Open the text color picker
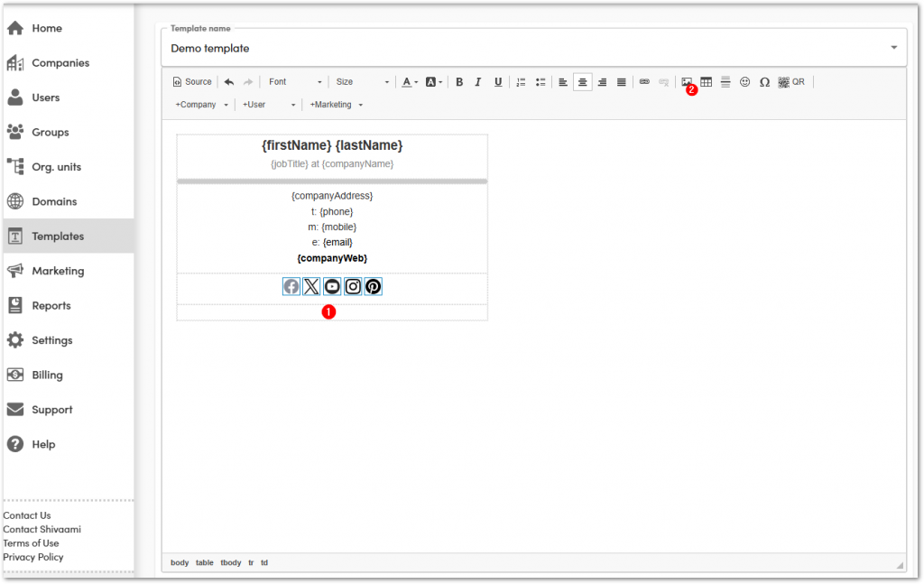 pos(409,81)
